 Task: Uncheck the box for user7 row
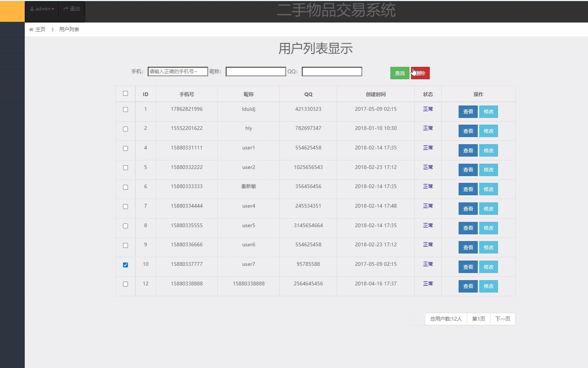(125, 265)
